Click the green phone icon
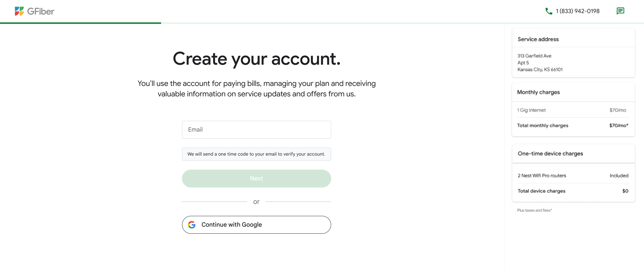This screenshot has height=271, width=644. 549,11
